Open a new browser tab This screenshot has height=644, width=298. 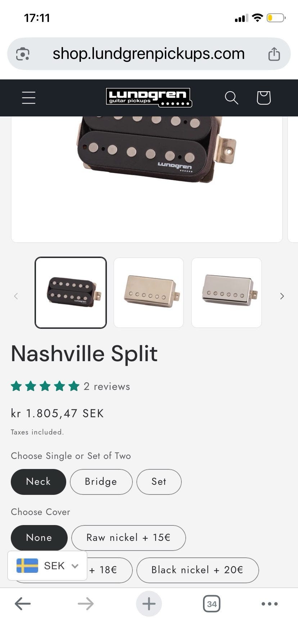[x=149, y=604]
